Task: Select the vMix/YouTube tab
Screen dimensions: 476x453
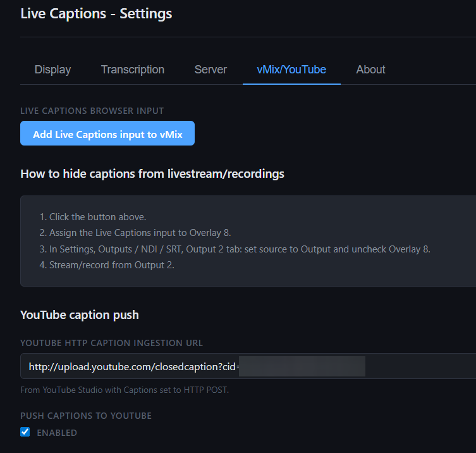Action: tap(291, 70)
